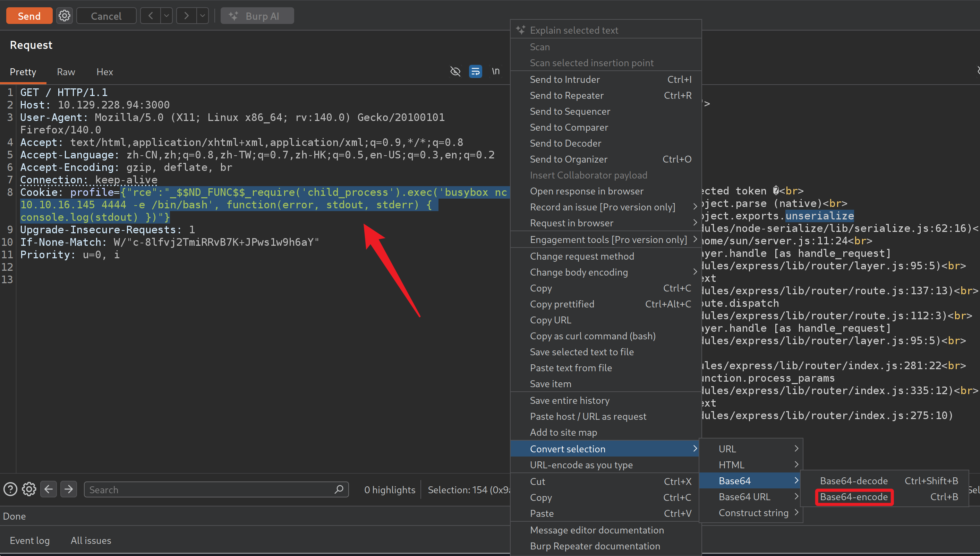Switch to the Raw tab

(66, 72)
